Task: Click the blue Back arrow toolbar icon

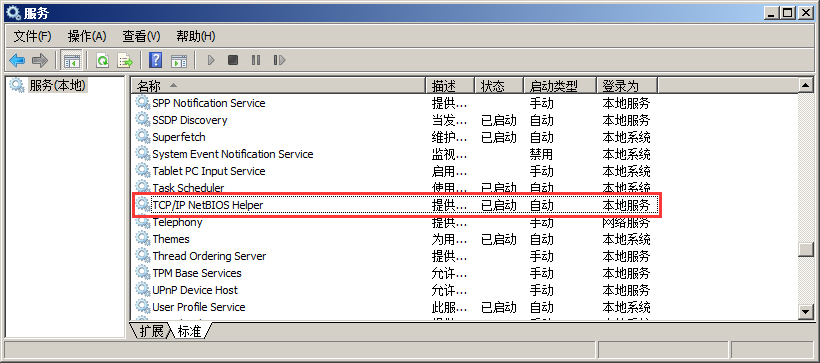Action: coord(17,60)
